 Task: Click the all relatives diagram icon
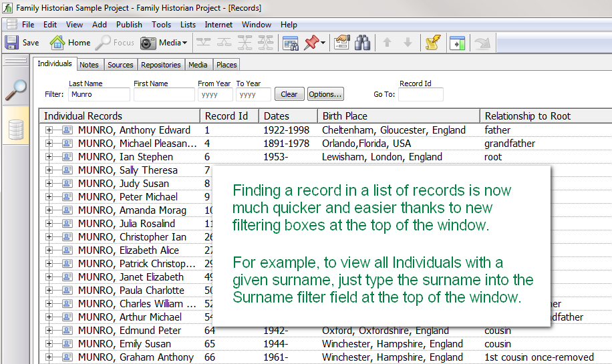[x=265, y=43]
